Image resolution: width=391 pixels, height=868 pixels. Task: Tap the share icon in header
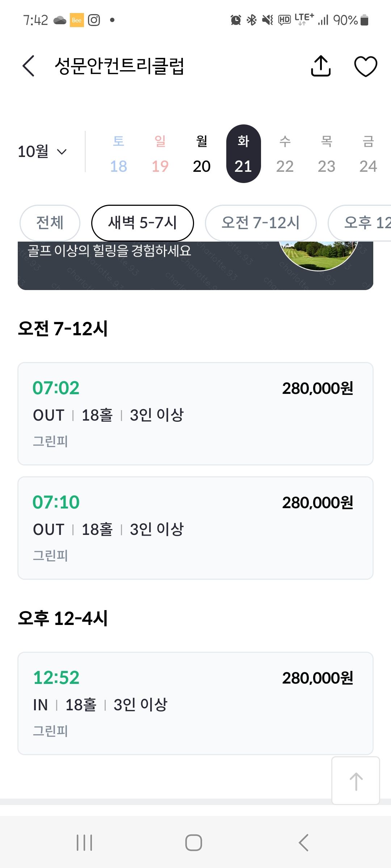[x=321, y=66]
